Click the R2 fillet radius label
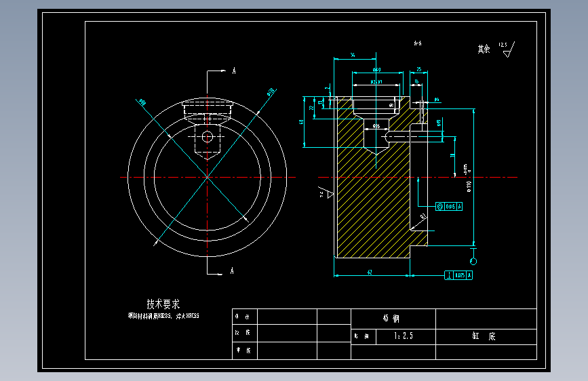The width and height of the screenshot is (588, 381). click(x=423, y=216)
